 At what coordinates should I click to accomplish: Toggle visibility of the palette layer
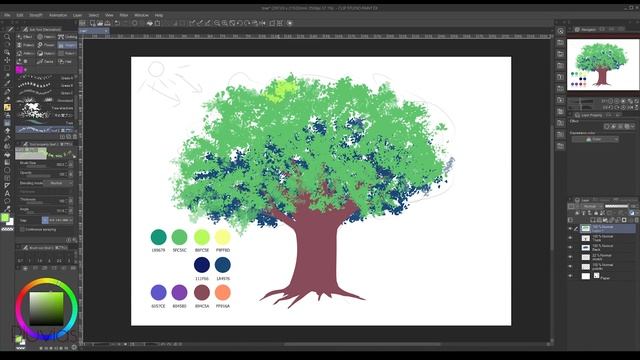point(570,267)
